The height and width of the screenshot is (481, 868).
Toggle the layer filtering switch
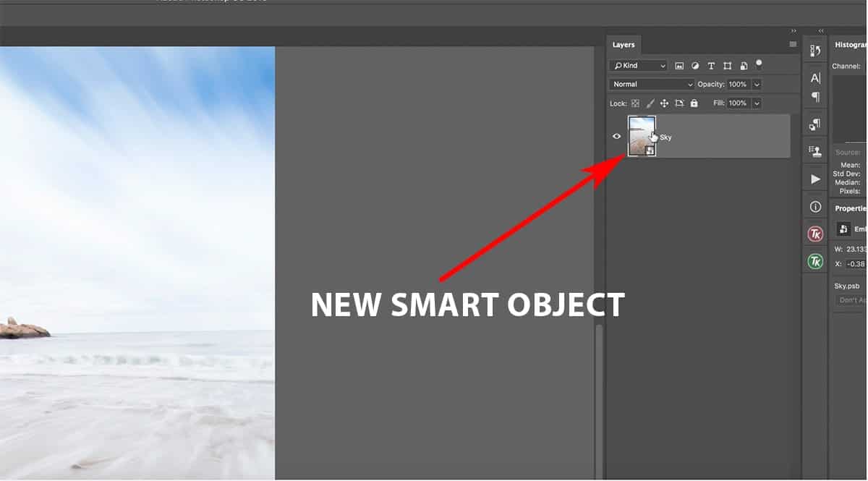(x=759, y=64)
